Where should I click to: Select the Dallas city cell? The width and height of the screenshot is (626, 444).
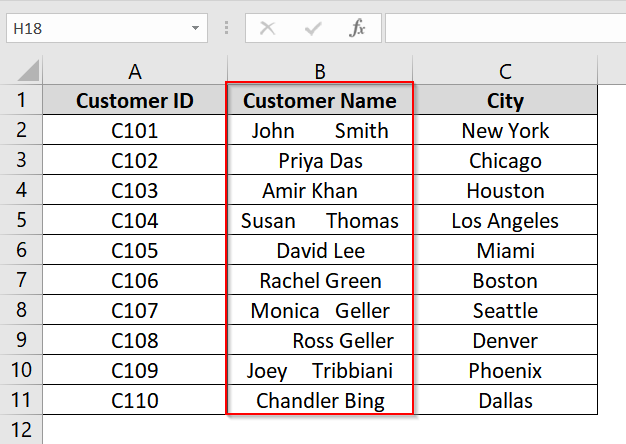pyautogui.click(x=505, y=399)
